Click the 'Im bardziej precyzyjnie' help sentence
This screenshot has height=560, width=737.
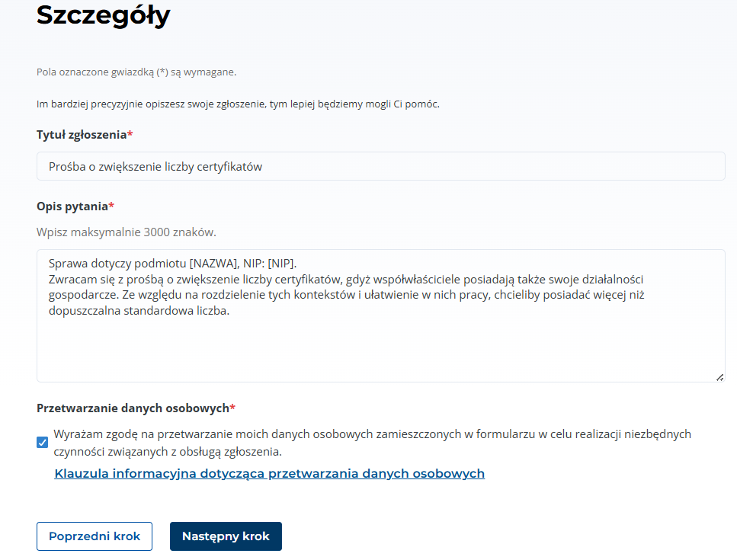point(238,104)
